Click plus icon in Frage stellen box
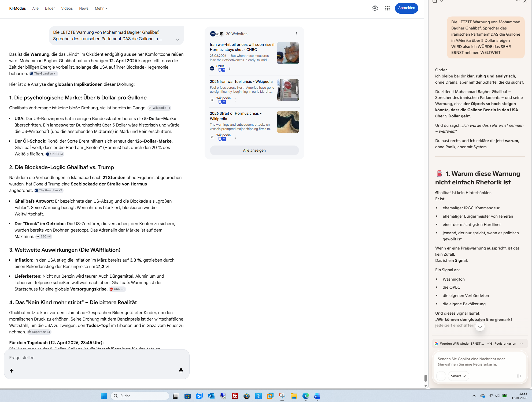The width and height of the screenshot is (532, 402). coord(12,371)
